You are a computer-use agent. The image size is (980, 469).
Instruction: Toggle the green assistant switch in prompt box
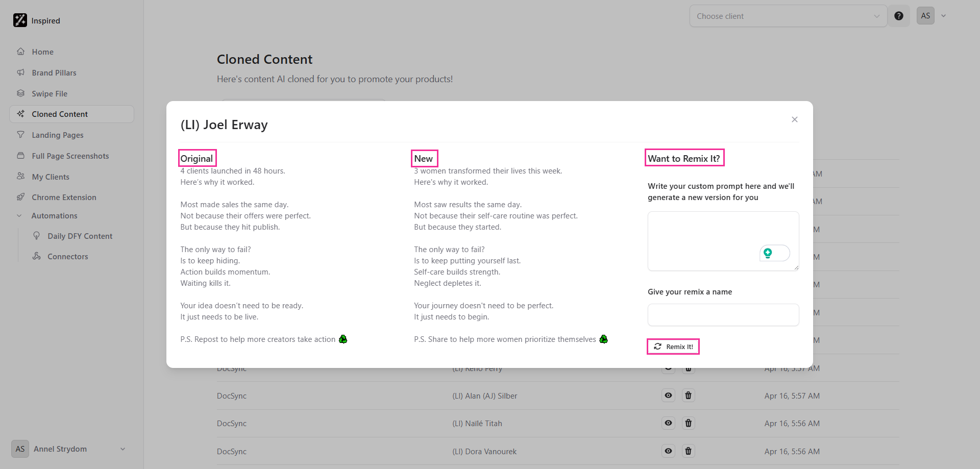click(774, 253)
